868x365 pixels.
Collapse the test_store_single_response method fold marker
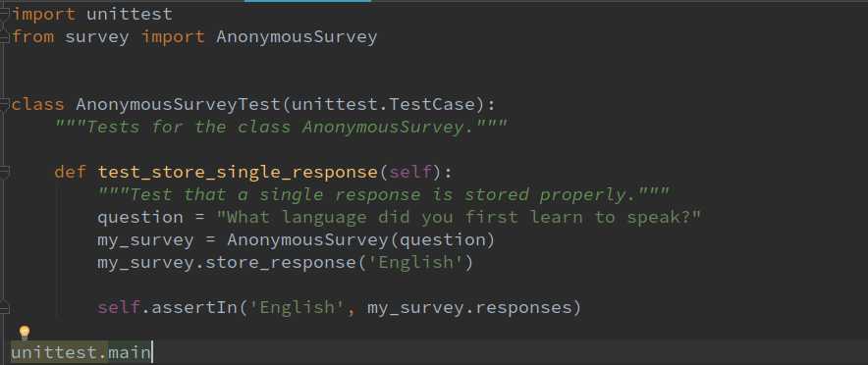click(5, 172)
